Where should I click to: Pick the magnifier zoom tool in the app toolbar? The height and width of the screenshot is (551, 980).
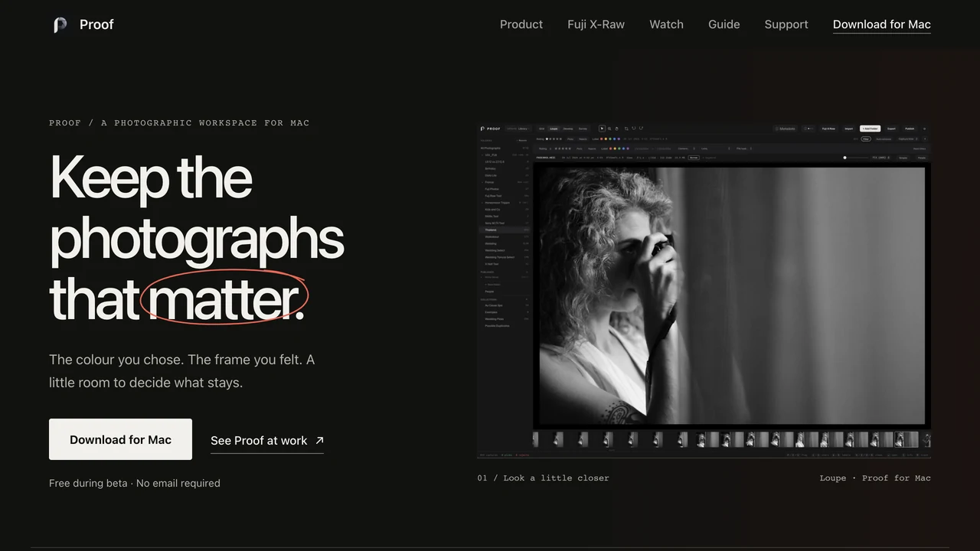(x=609, y=129)
